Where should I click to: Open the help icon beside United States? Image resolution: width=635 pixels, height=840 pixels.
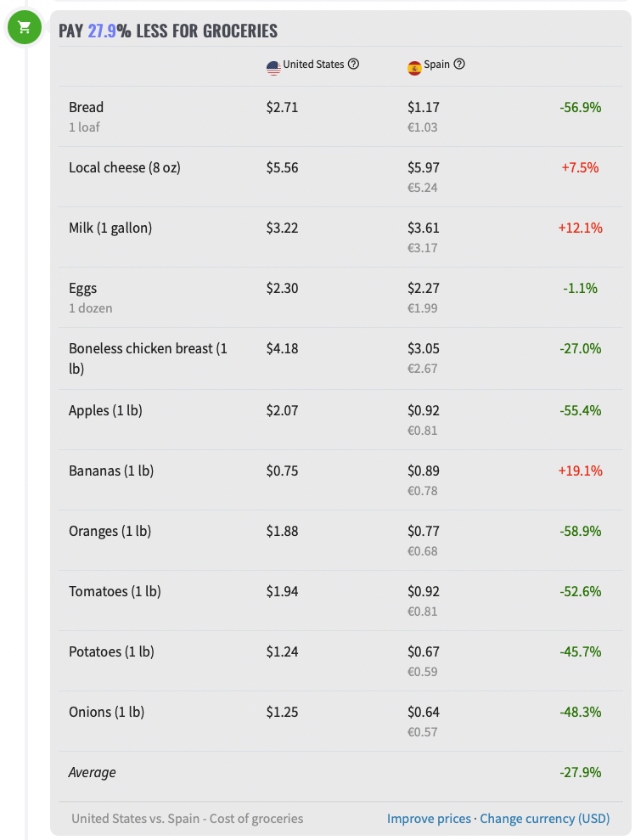(x=354, y=65)
